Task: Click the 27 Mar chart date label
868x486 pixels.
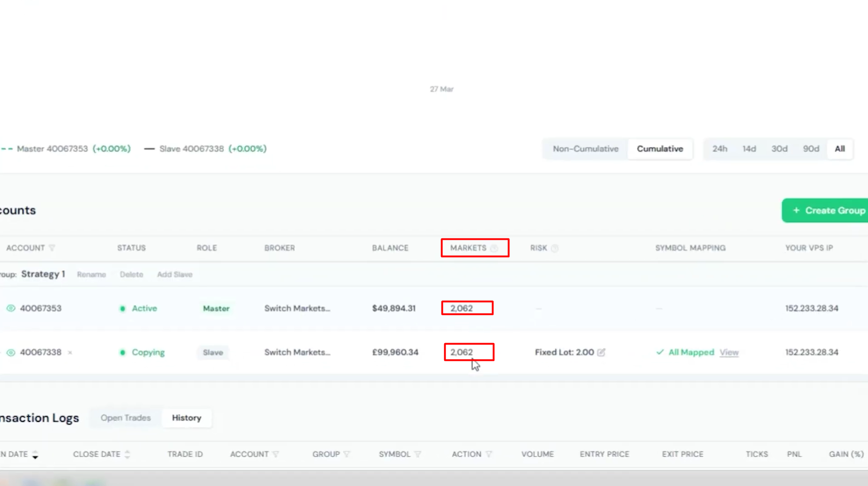Action: pos(442,89)
